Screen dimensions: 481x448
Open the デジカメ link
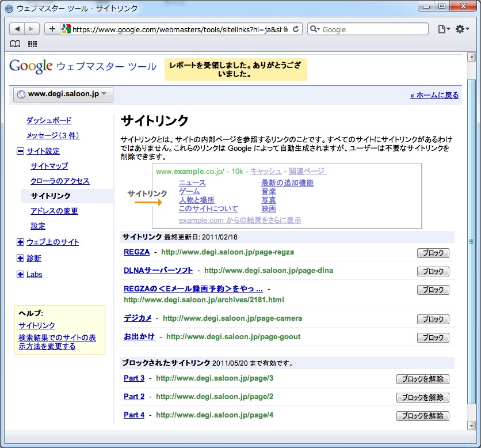138,318
